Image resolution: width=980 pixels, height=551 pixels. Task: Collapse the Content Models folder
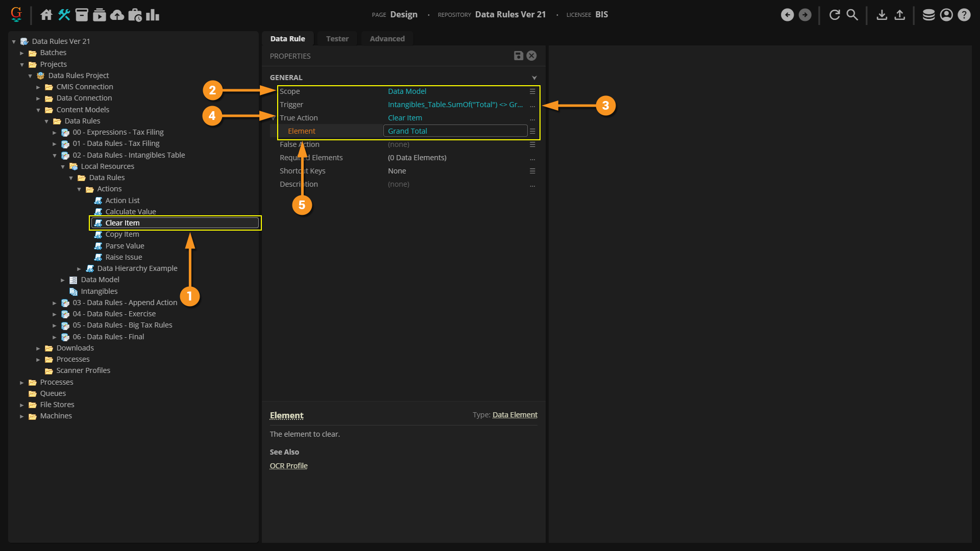[x=38, y=110]
